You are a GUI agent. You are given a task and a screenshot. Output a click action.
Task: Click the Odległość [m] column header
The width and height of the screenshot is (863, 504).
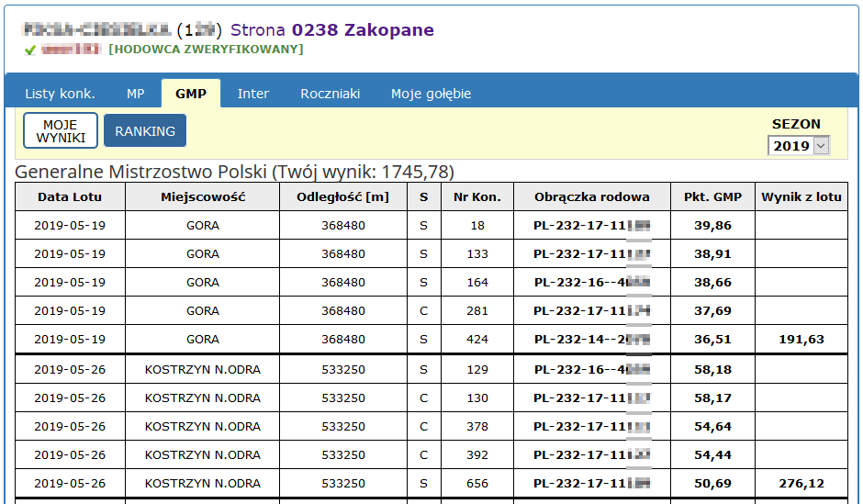point(343,196)
